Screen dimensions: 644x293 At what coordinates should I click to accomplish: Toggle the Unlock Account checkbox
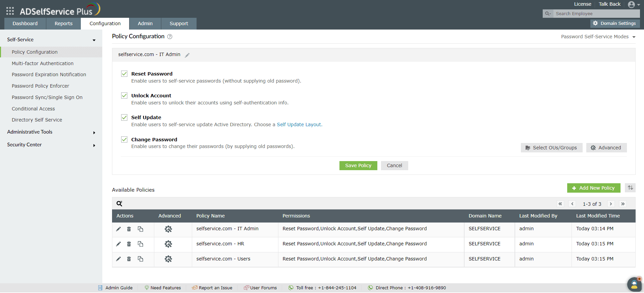pyautogui.click(x=124, y=96)
